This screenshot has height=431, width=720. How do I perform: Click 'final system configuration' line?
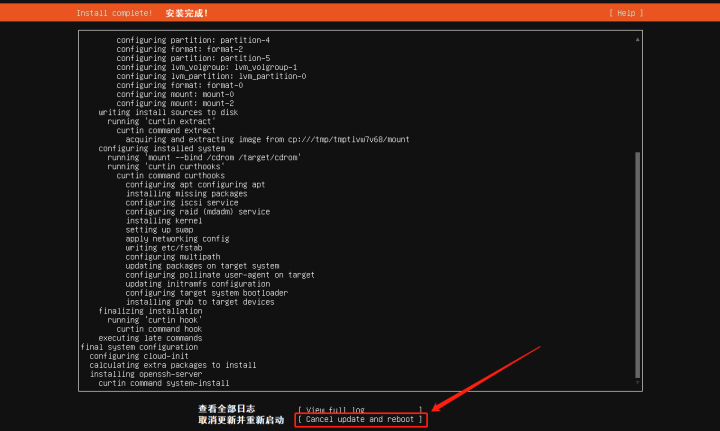tap(139, 347)
